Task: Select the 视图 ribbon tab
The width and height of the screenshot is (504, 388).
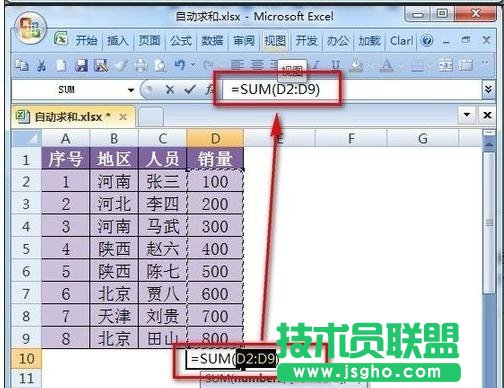Action: click(x=275, y=41)
